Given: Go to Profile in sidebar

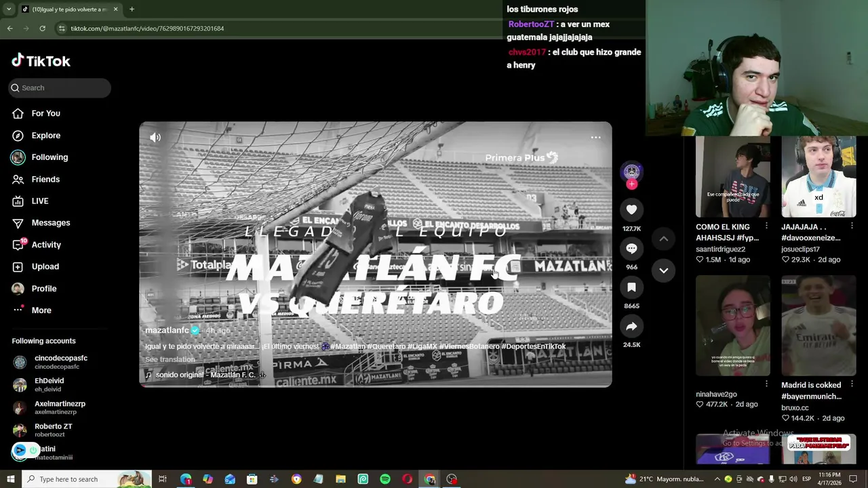Looking at the screenshot, I should [34, 289].
